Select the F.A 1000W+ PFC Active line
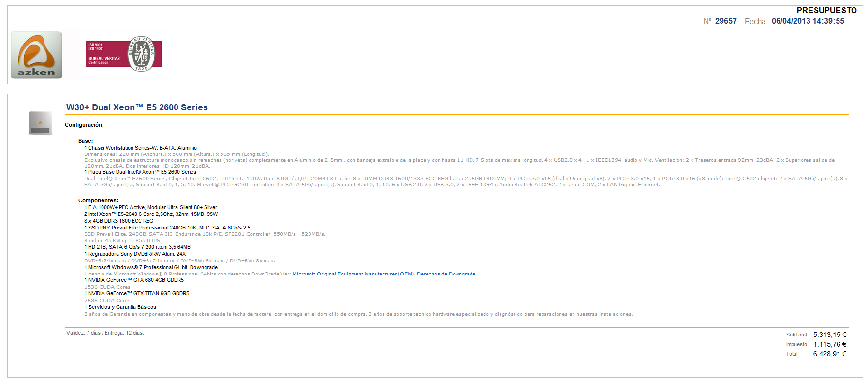 tap(150, 207)
